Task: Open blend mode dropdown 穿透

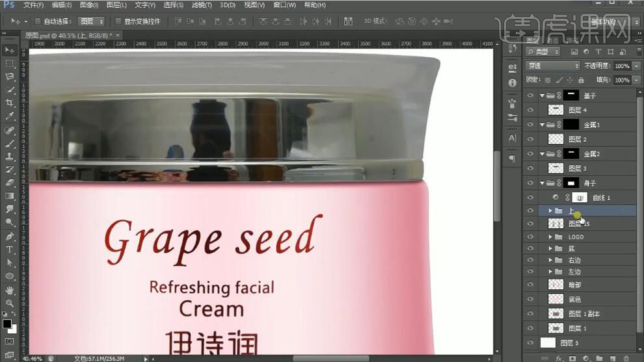Action: (553, 66)
